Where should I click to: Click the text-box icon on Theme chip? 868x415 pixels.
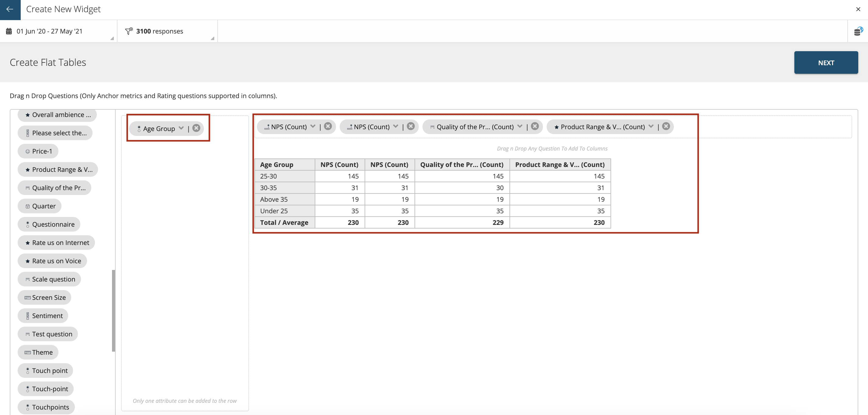click(x=28, y=353)
